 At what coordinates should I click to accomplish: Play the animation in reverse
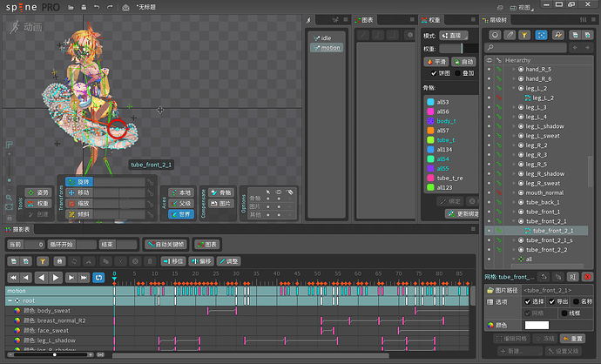tap(42, 278)
